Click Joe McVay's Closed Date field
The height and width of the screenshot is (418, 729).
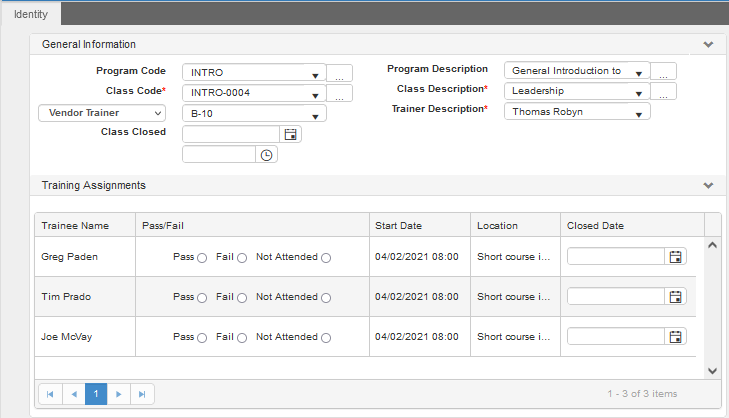coord(616,337)
